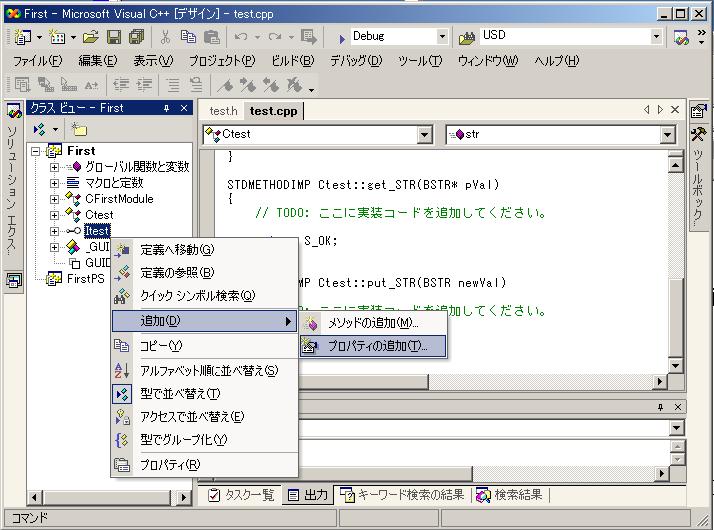
Task: Select プロパティの追加(T)... submenu item
Action: point(373,347)
